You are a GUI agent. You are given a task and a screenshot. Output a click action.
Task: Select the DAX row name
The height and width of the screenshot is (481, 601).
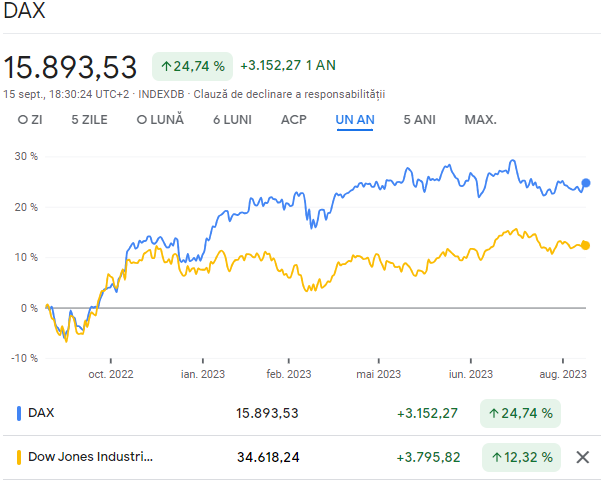[41, 413]
